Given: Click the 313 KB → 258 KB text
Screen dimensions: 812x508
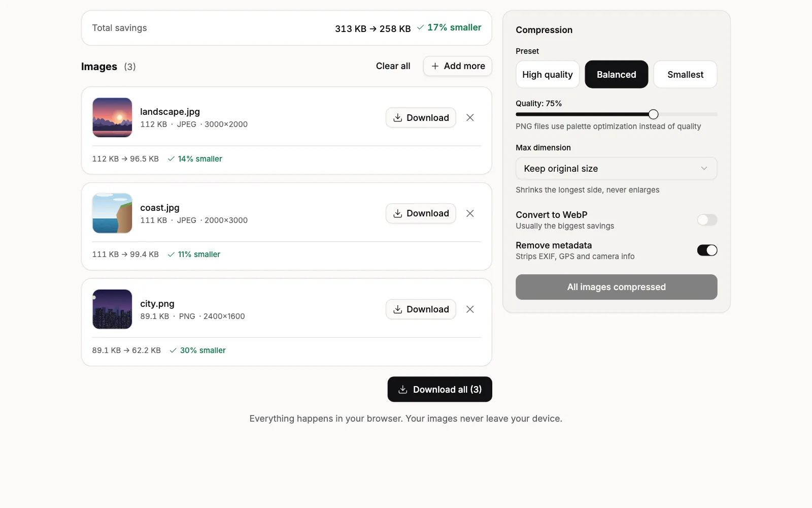Looking at the screenshot, I should pos(373,28).
